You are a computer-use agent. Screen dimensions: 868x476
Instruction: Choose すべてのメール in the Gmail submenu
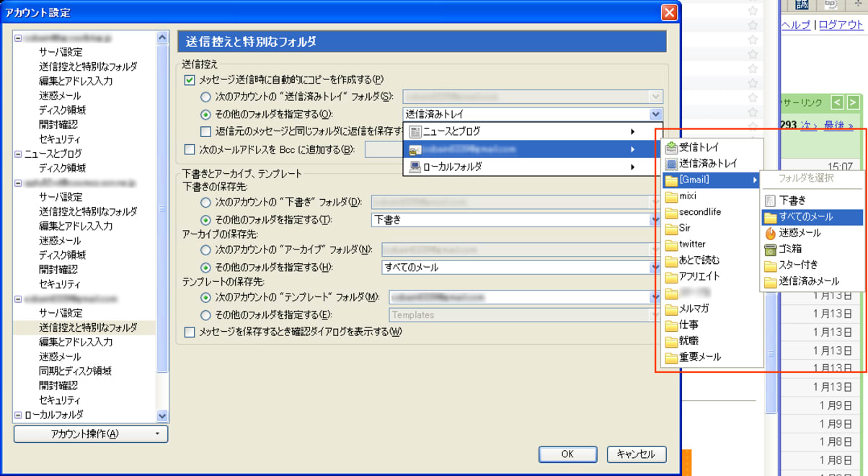812,216
